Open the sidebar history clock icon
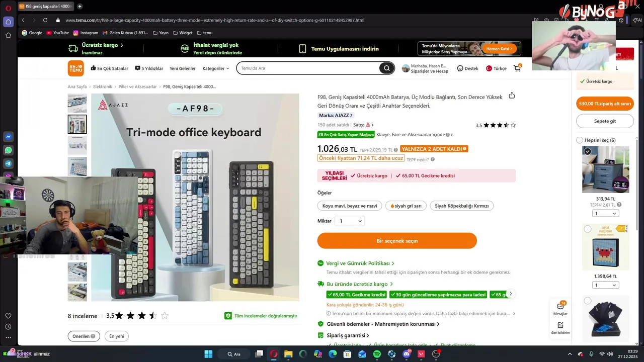The image size is (644, 362). (8, 327)
